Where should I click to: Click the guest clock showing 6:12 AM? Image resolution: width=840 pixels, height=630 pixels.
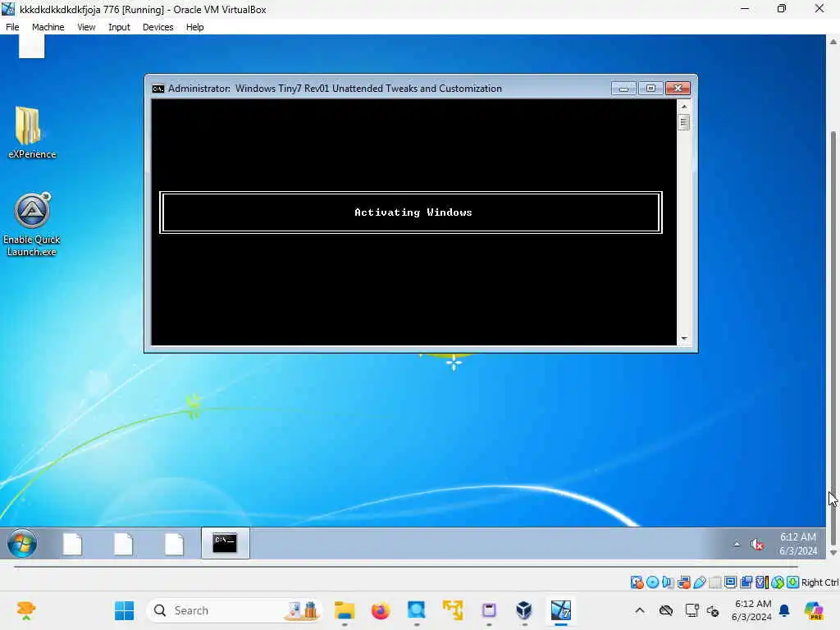click(x=797, y=543)
